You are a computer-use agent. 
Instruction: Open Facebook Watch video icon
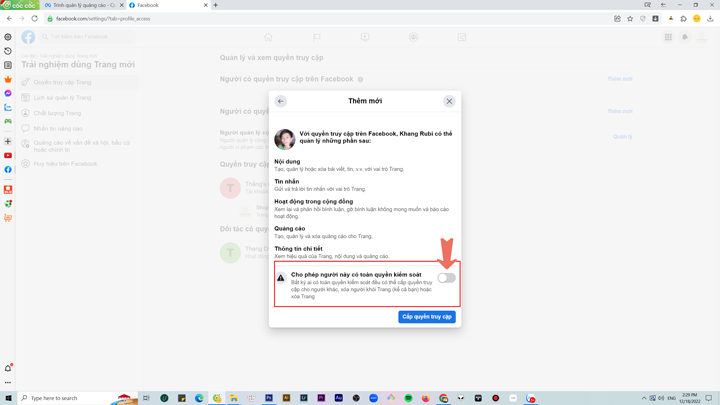365,37
